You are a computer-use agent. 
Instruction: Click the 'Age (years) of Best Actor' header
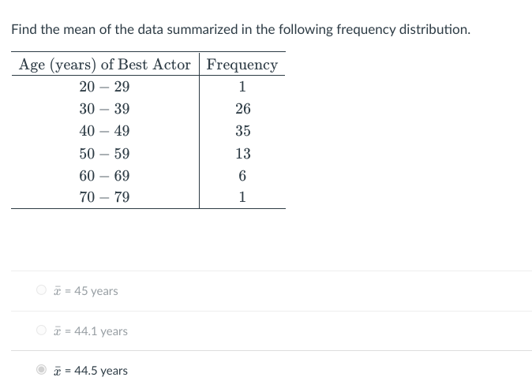105,65
